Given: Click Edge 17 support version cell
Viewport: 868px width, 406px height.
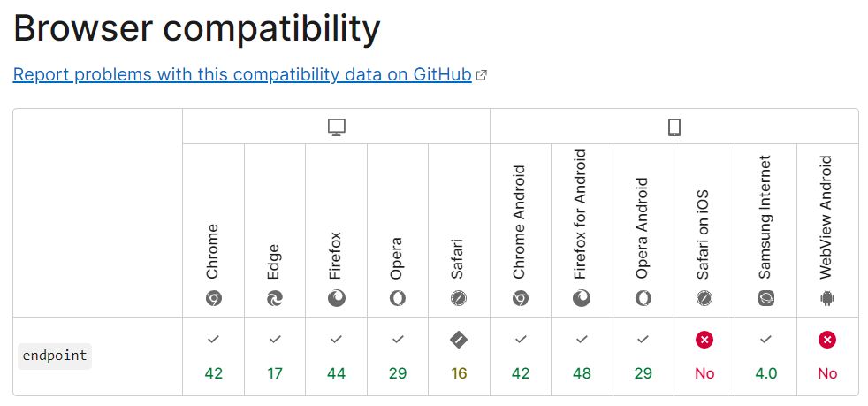Looking at the screenshot, I should (x=275, y=356).
